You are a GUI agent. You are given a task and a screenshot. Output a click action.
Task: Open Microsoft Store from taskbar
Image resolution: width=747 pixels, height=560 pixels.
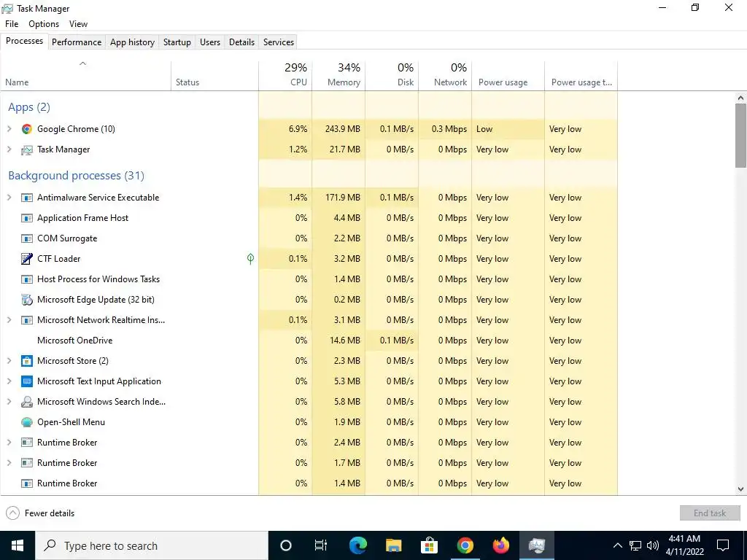[x=429, y=545]
